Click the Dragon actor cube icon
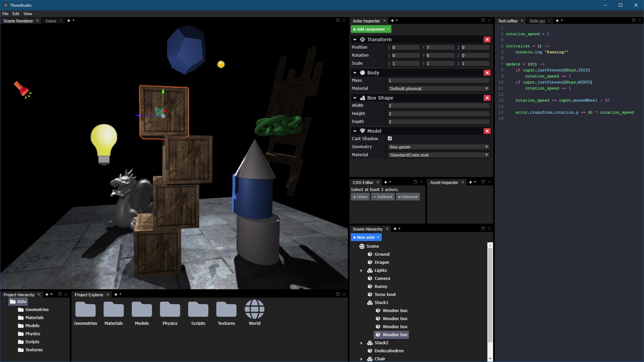 pyautogui.click(x=370, y=262)
